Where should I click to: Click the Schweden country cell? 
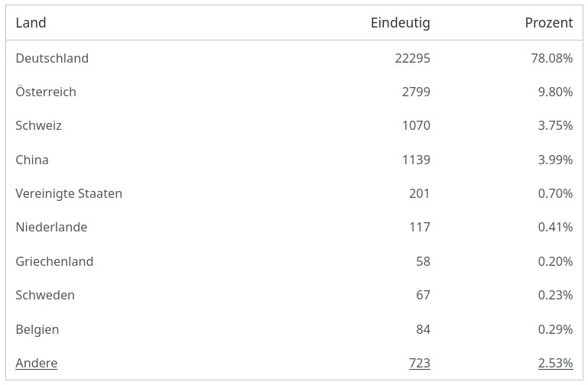click(45, 295)
